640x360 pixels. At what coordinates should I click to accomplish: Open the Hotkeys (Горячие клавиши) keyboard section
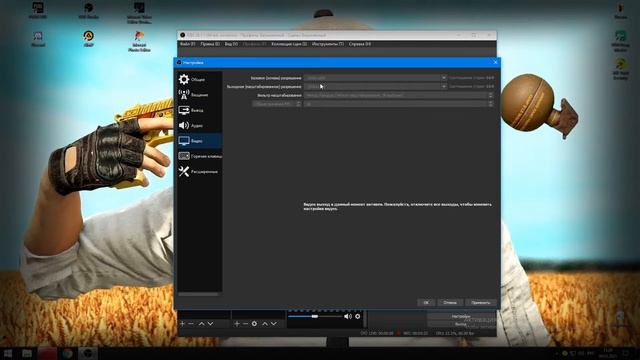(200, 156)
